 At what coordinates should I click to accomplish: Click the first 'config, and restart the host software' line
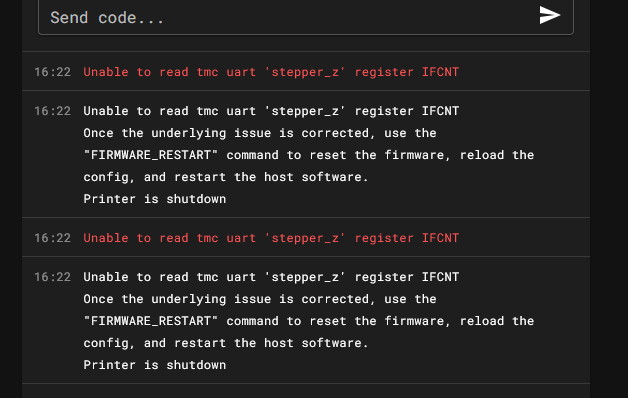pos(225,177)
